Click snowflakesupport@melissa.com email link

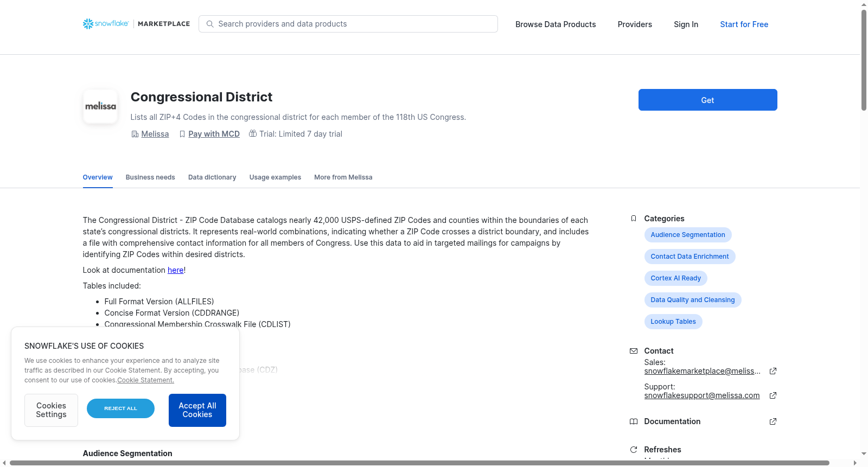(x=702, y=395)
